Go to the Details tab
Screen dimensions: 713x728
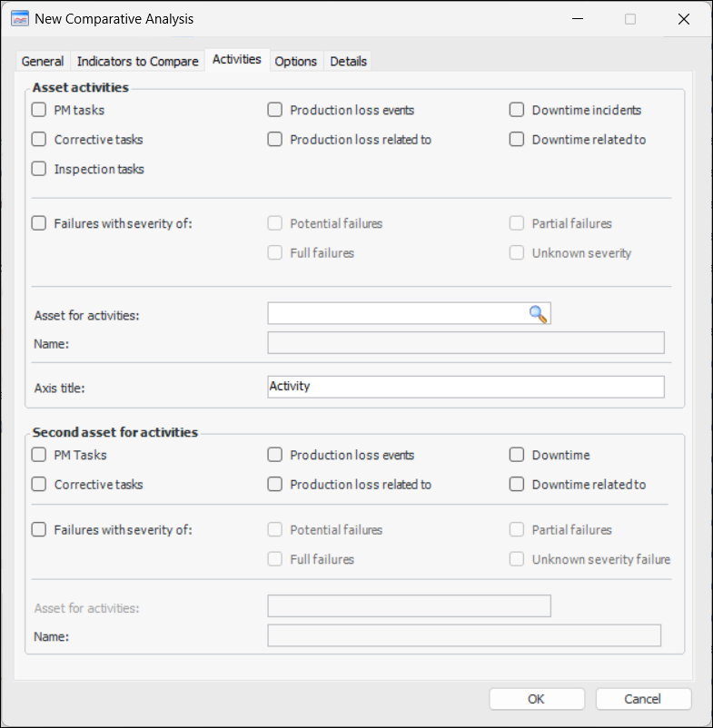349,62
